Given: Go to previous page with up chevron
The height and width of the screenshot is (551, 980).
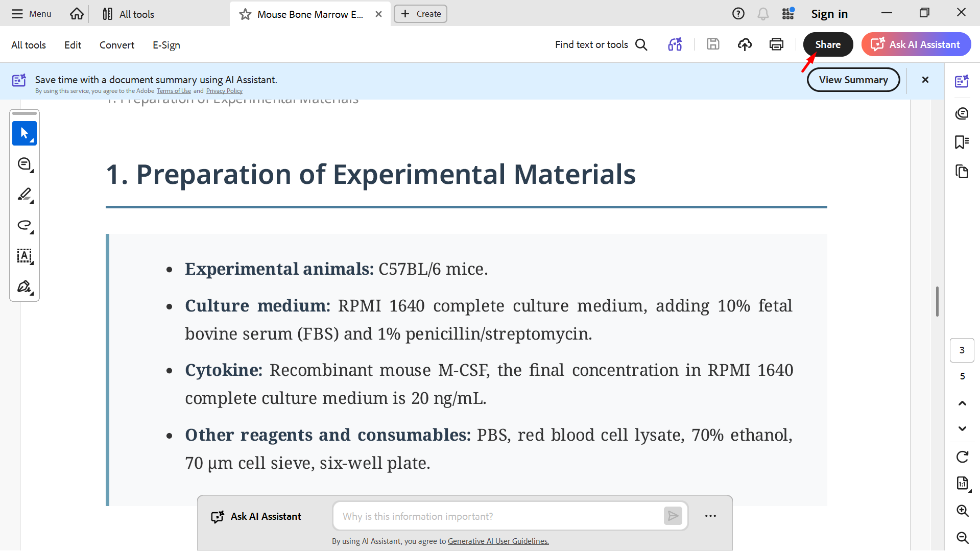Looking at the screenshot, I should [962, 403].
